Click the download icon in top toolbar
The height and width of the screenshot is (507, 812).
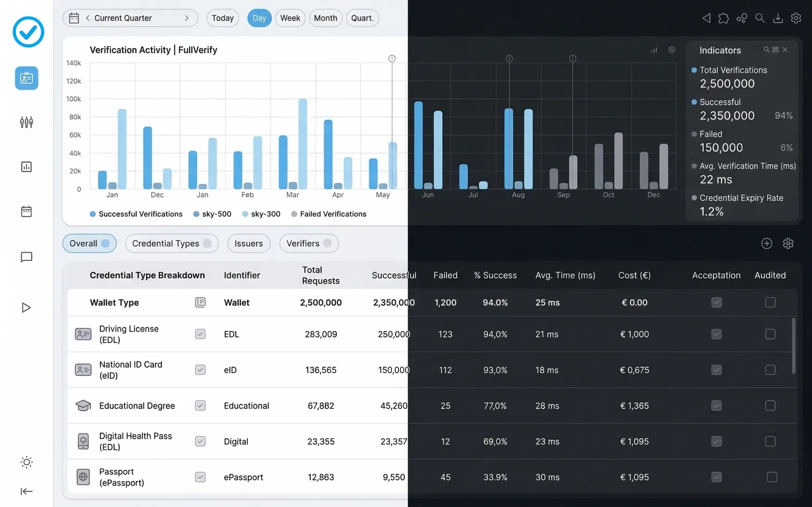[778, 18]
